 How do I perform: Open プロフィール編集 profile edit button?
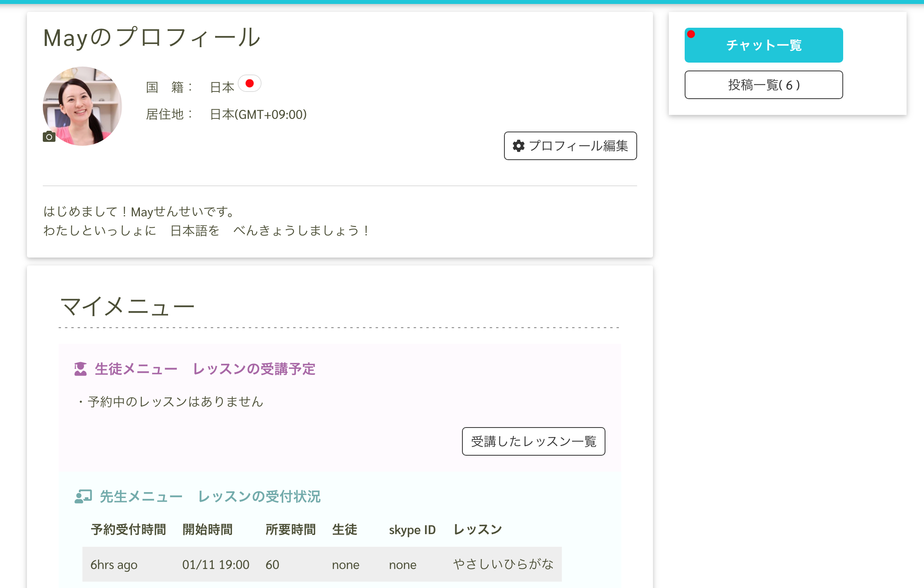pyautogui.click(x=570, y=146)
